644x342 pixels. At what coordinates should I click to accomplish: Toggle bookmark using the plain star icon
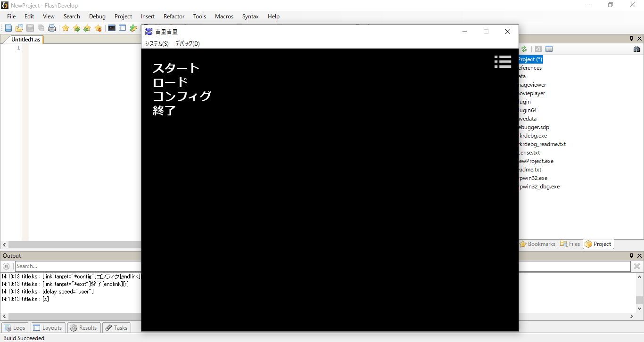(66, 28)
